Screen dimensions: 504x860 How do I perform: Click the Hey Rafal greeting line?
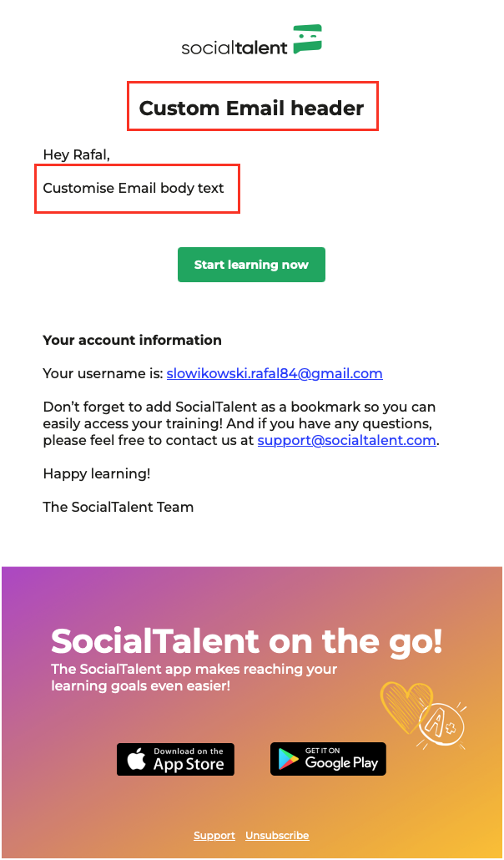(x=76, y=155)
